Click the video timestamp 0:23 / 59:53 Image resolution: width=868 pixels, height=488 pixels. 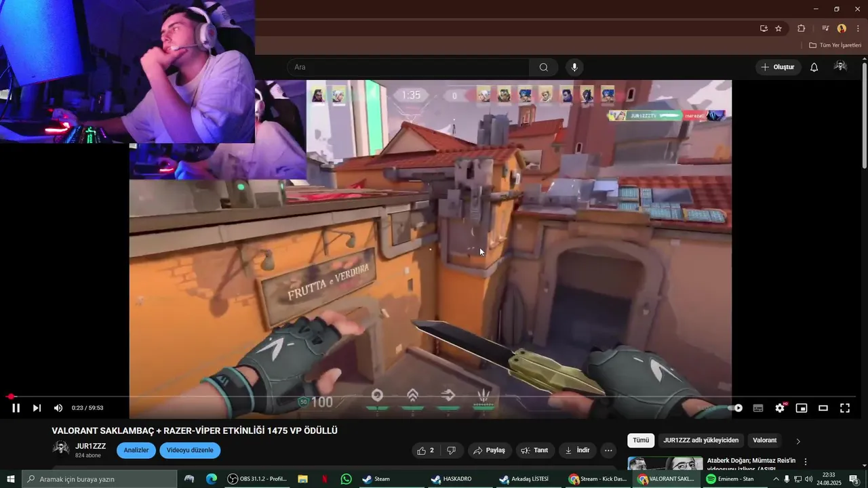87,408
